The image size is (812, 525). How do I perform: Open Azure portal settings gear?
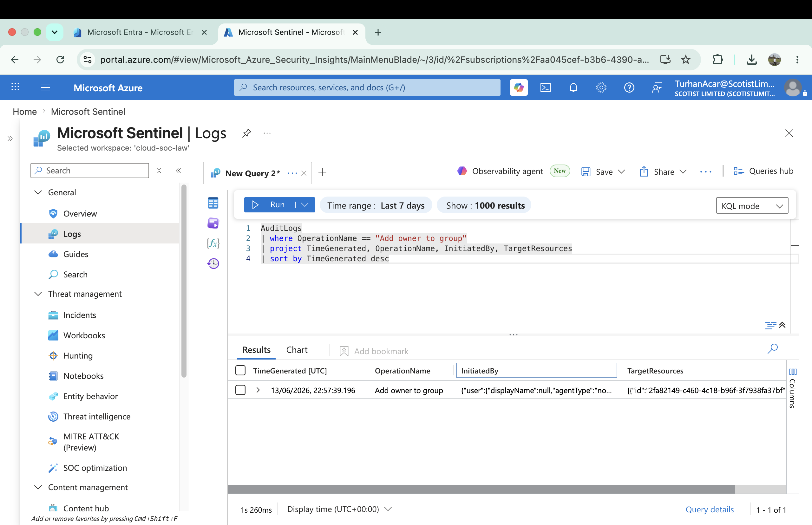[601, 87]
